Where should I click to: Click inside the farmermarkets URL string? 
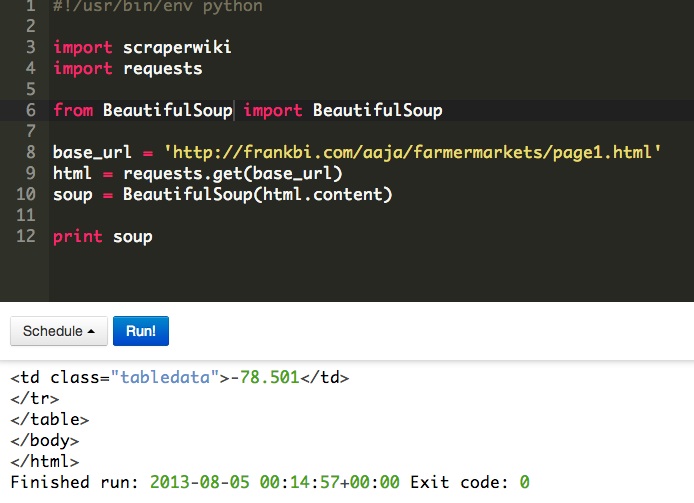413,152
